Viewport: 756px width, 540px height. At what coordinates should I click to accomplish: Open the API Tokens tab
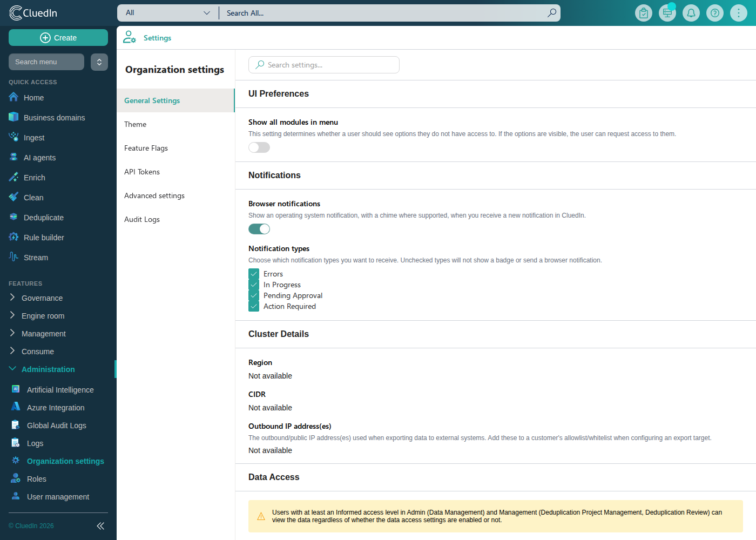(175, 172)
